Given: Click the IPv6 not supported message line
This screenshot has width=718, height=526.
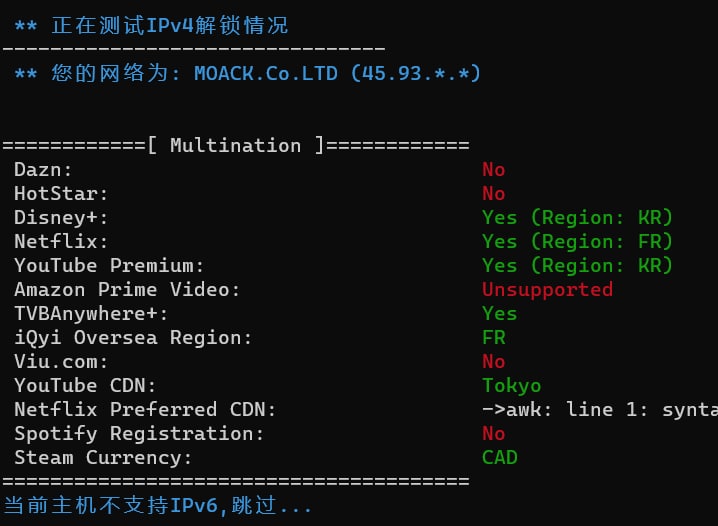Looking at the screenshot, I should pyautogui.click(x=158, y=505).
